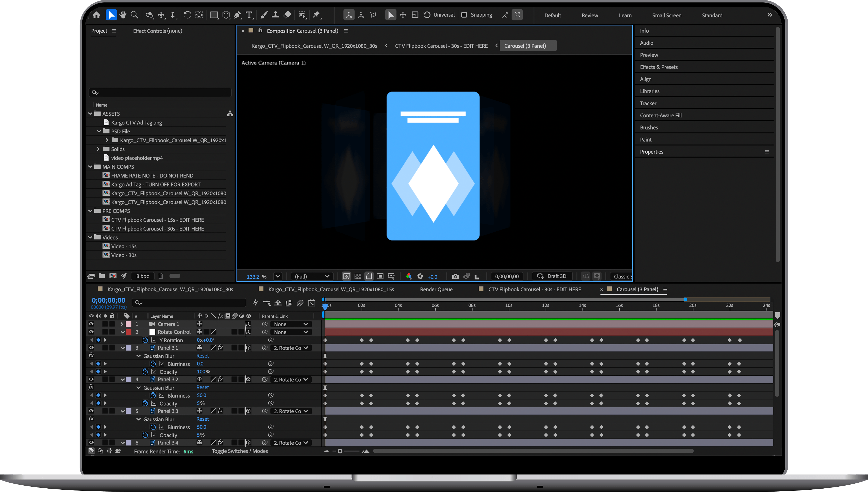This screenshot has width=868, height=492.
Task: Select the Brush tool
Action: [264, 15]
